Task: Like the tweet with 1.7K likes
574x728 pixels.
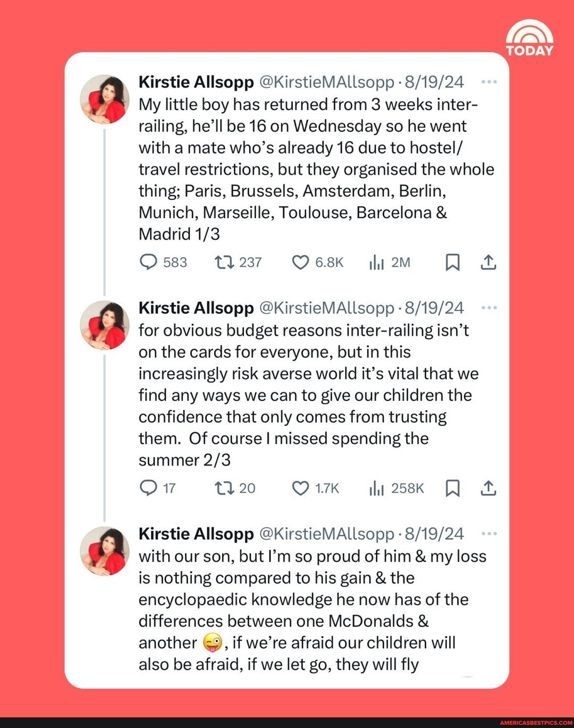Action: [300, 488]
